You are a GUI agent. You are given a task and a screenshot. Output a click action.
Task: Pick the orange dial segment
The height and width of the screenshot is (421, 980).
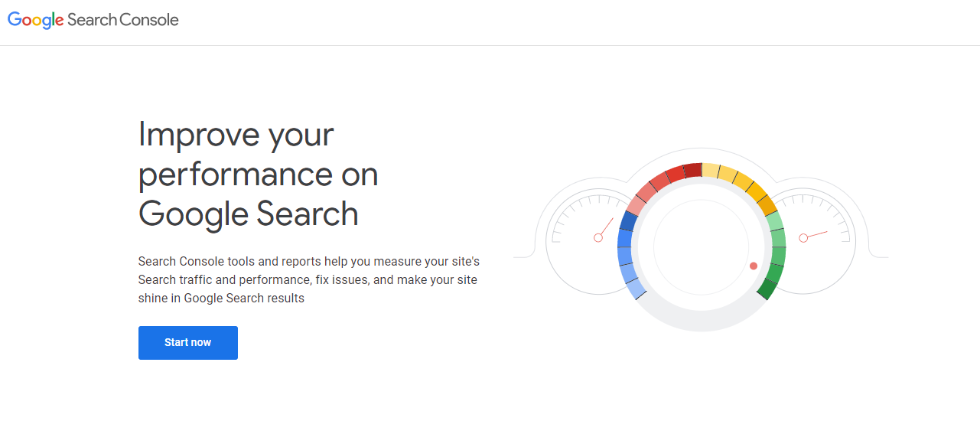[765, 205]
